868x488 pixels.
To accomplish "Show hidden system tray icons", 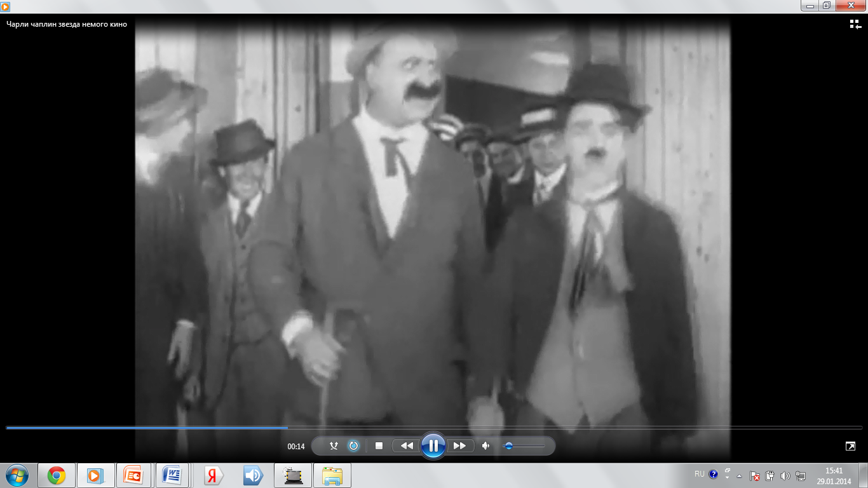I will coord(739,475).
